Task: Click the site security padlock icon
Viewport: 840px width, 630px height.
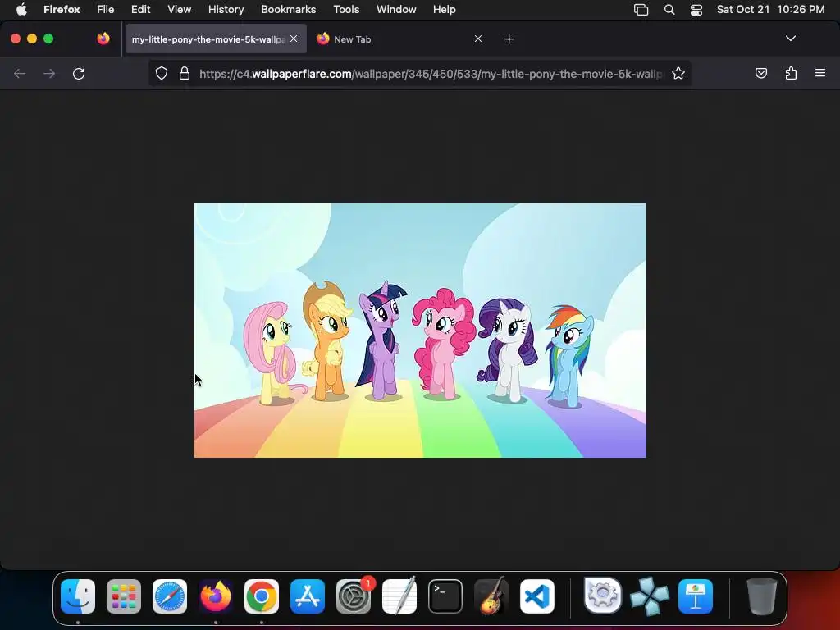Action: pos(185,73)
